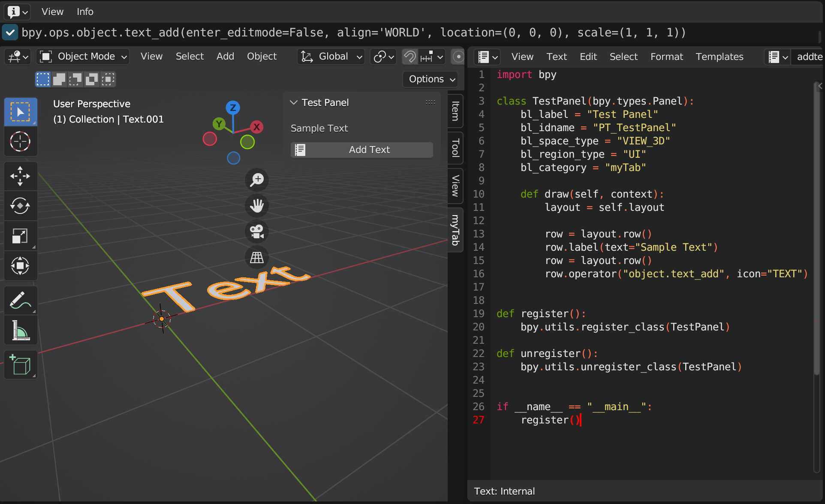The height and width of the screenshot is (504, 825).
Task: Open the Options dropdown in viewport header
Action: [430, 79]
